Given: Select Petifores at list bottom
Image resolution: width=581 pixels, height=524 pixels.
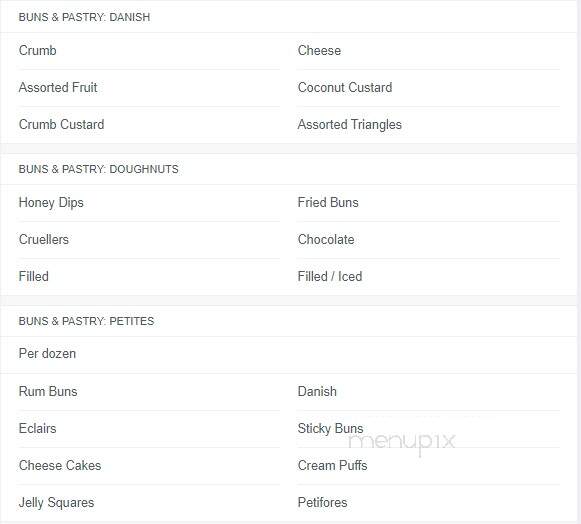Looking at the screenshot, I should (322, 503).
